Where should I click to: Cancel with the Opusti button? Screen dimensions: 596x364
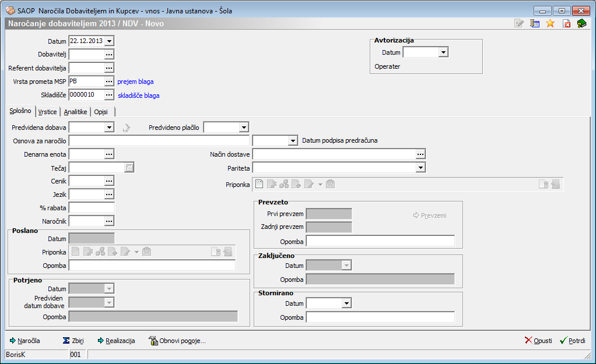[x=538, y=341]
